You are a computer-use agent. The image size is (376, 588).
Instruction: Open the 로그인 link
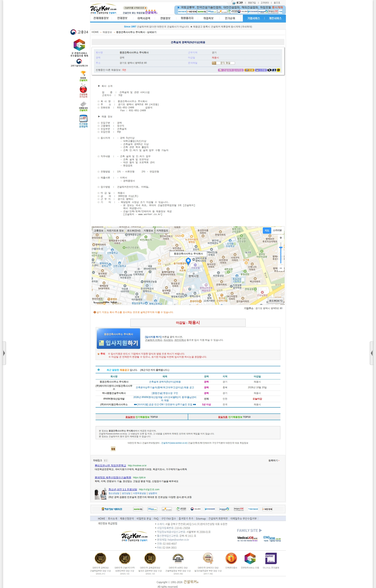coord(240,3)
